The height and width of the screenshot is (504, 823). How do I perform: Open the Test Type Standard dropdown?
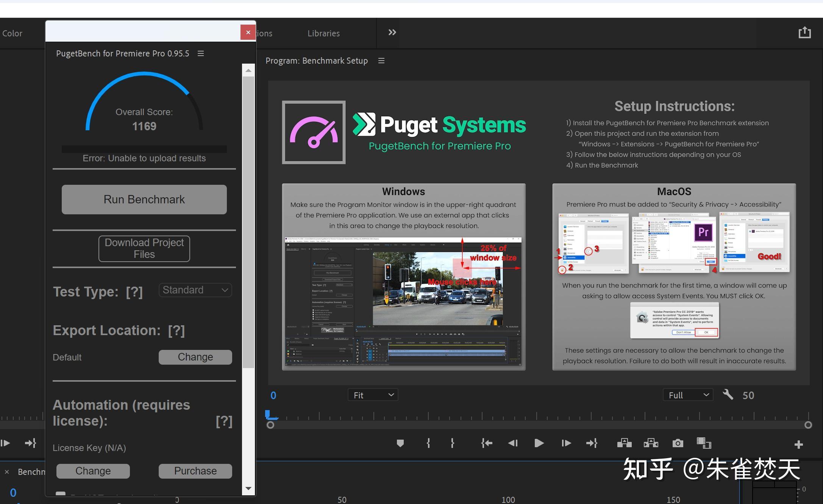click(x=195, y=290)
